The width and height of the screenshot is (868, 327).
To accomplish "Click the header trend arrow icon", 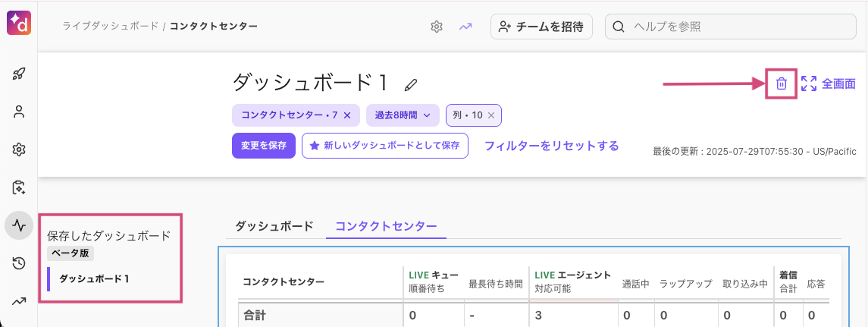I will [465, 27].
